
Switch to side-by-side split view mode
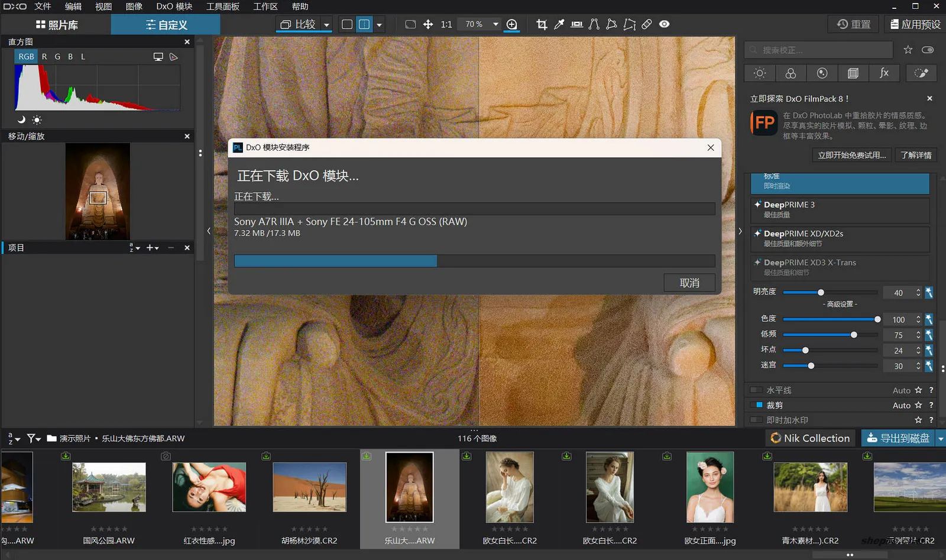coord(364,24)
